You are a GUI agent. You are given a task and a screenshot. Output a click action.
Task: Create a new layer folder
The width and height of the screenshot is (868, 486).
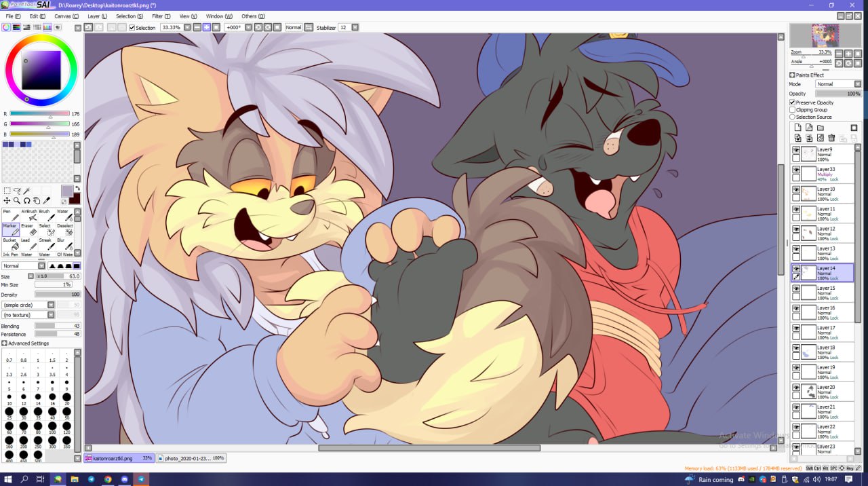[x=820, y=128]
